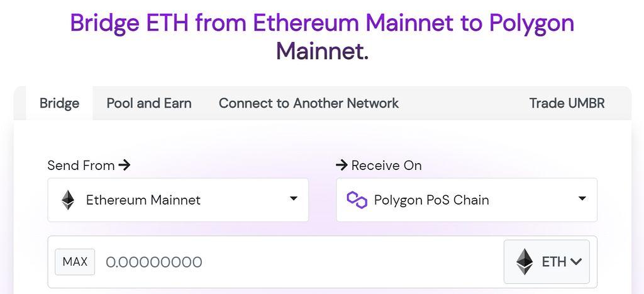Select the Connect to Another Network tab
Viewport: 644px width, 294px height.
click(x=309, y=103)
